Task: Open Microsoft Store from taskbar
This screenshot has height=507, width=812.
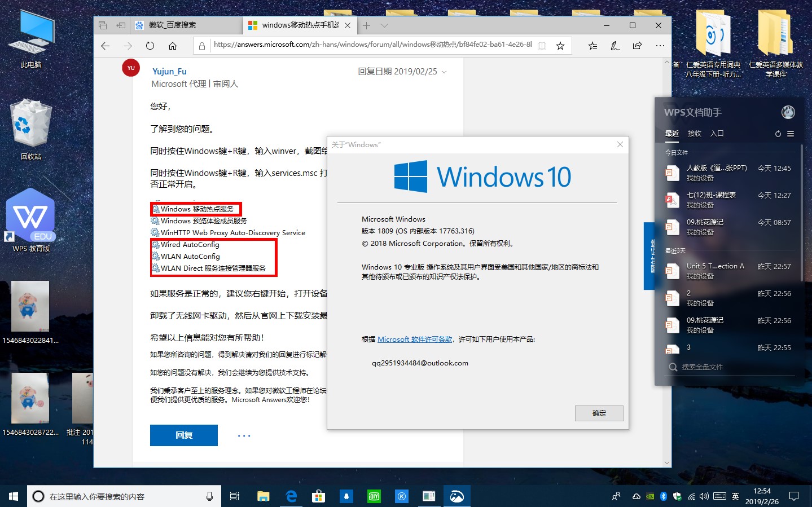Action: pyautogui.click(x=319, y=496)
